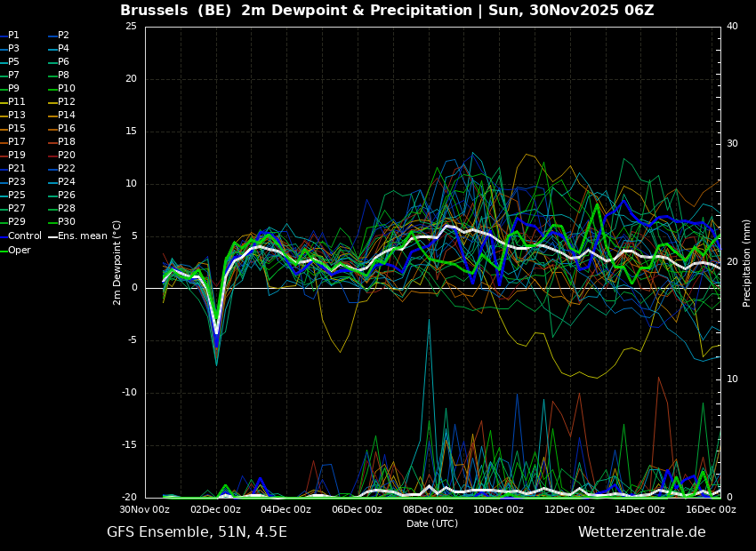Viewport: 756px width, 551px height.
Task: Click the 08Dec 00z date tick
Action: tap(428, 509)
